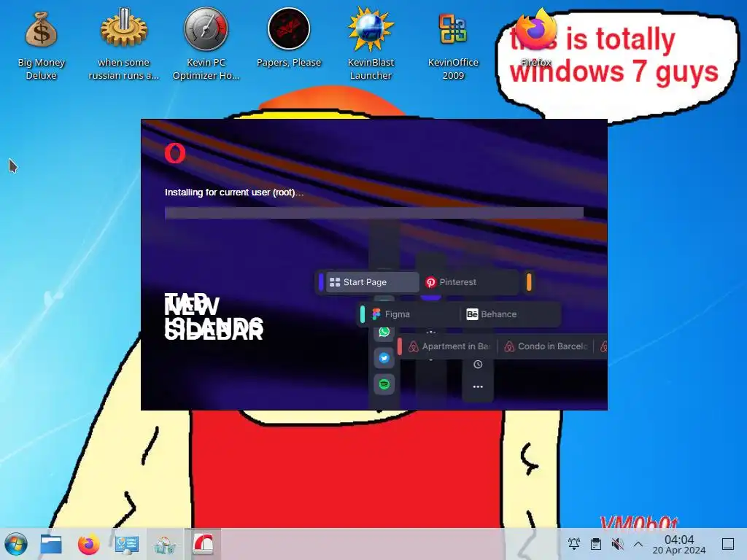Click the 'Installing for current user (root)…' text

pos(234,192)
